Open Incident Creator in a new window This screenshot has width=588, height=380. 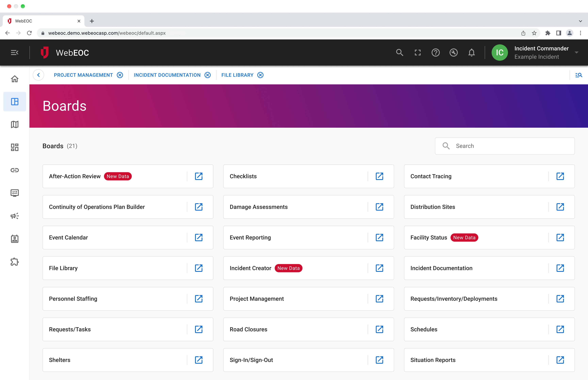point(380,268)
